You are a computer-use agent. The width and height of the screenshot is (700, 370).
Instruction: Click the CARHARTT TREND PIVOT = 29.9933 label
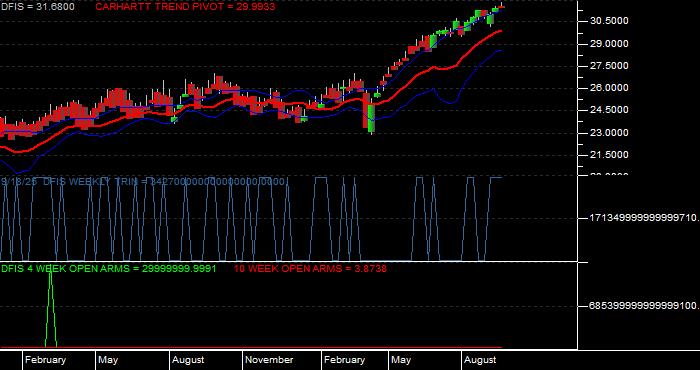(x=185, y=7)
